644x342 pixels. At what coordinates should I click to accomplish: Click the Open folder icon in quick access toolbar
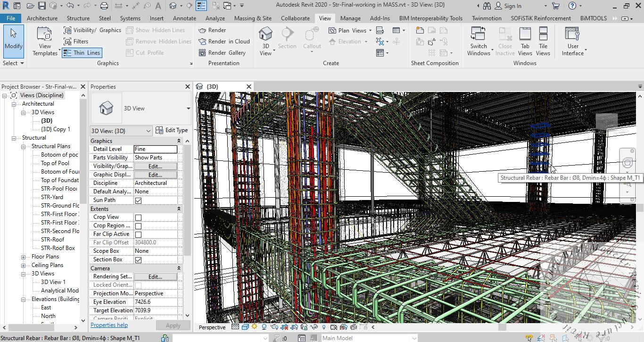coord(30,6)
